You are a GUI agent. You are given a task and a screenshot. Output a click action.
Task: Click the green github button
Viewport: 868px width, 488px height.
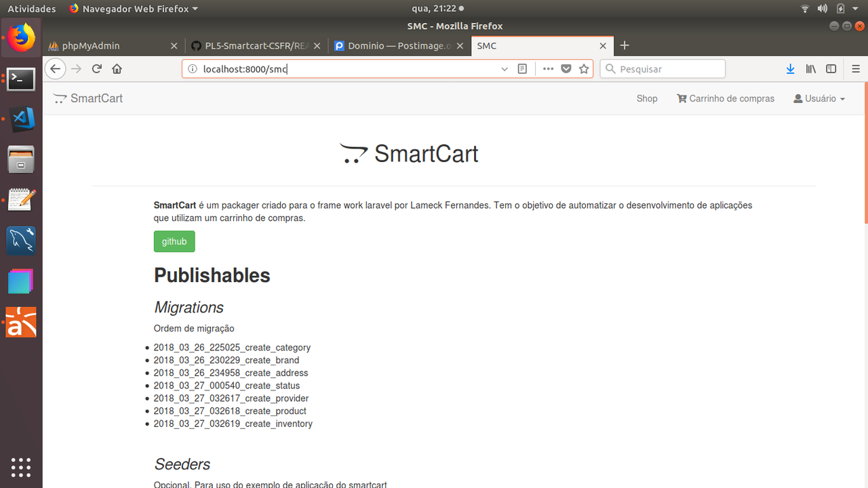(174, 241)
